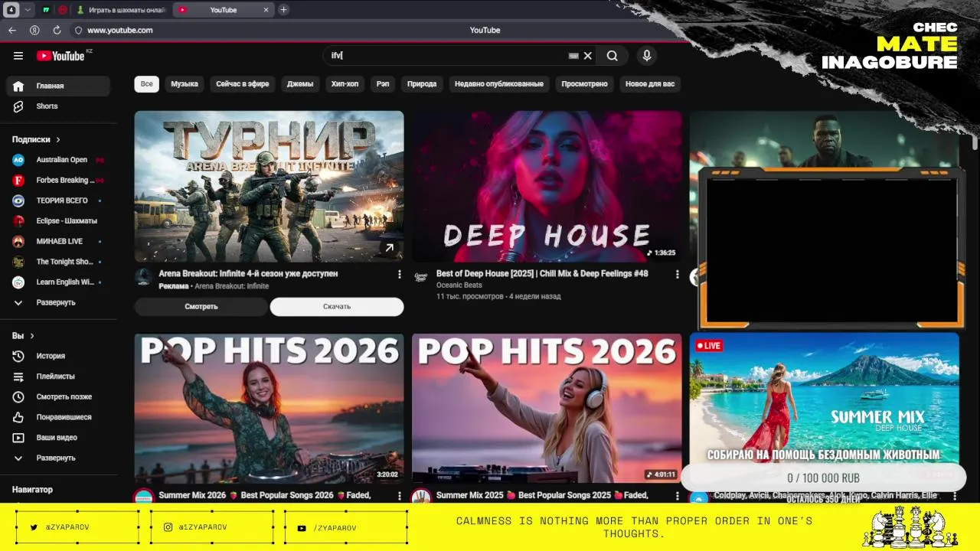980x551 pixels.
Task: Select the Недавно опубликованные filter chip
Action: [499, 84]
